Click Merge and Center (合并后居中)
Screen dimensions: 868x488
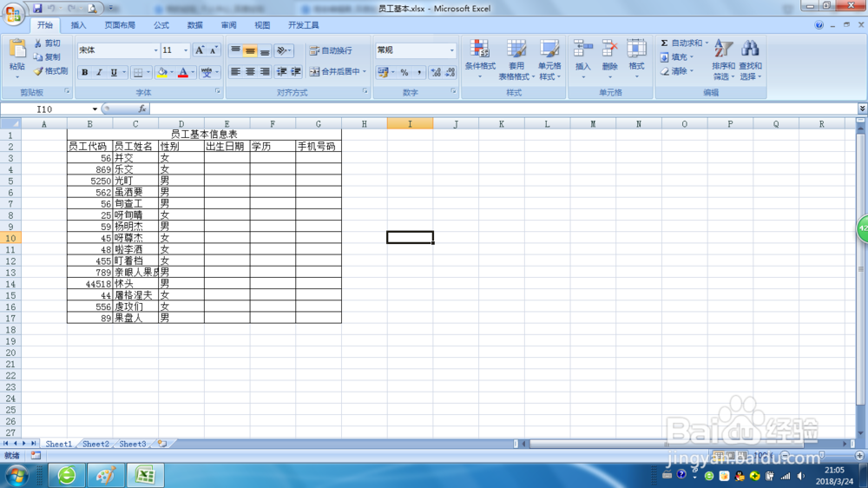tap(334, 71)
